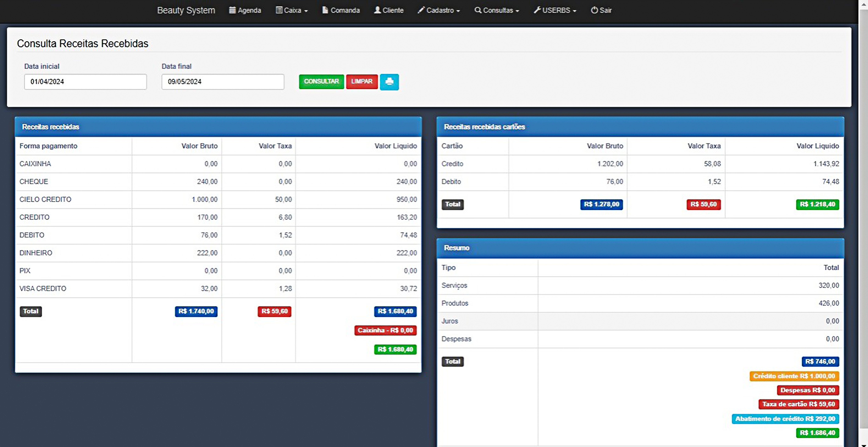Open the Consultas dropdown menu

(x=497, y=10)
